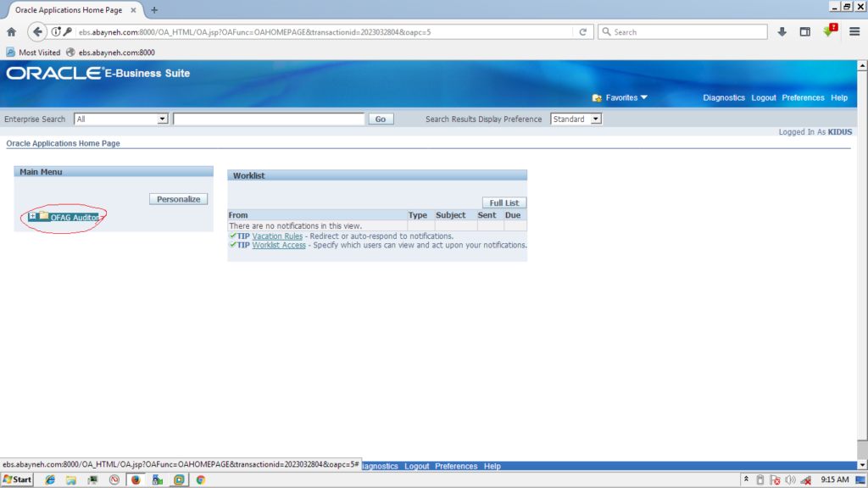Expand the Favorites dropdown arrow
The height and width of the screenshot is (488, 868).
coord(644,97)
